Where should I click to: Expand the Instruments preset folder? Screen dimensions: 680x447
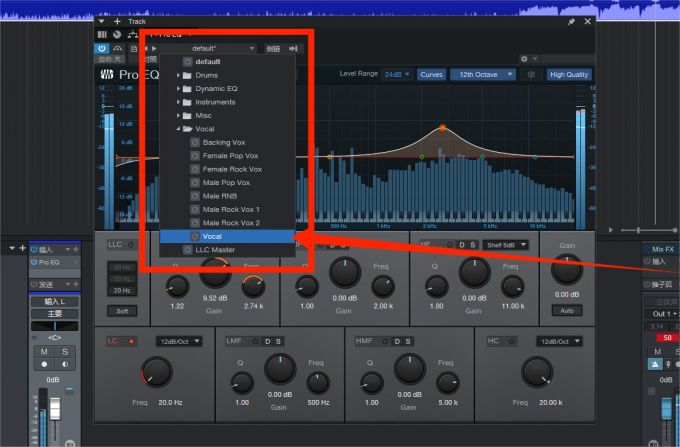pyautogui.click(x=178, y=102)
